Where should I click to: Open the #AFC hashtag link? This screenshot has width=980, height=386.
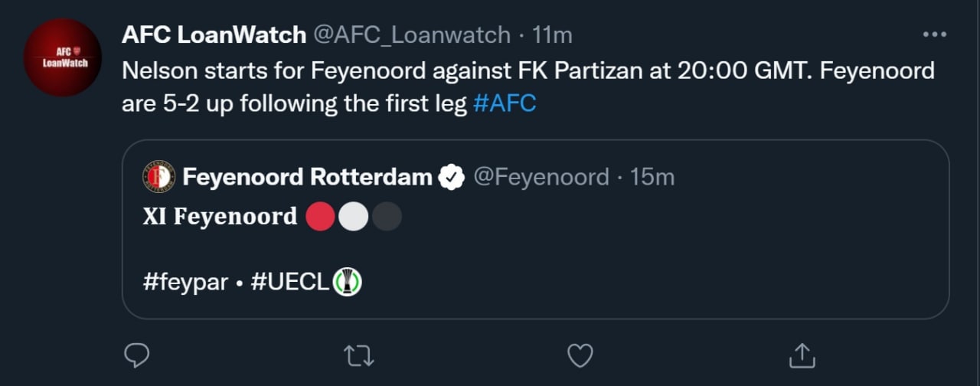[505, 103]
